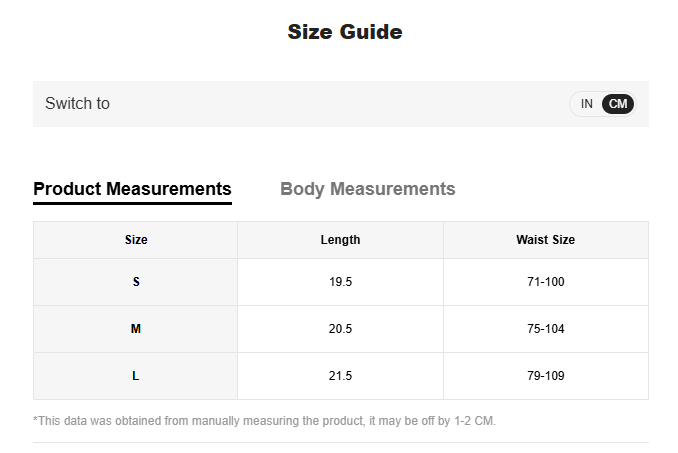The width and height of the screenshot is (678, 453).
Task: Click the 79-109 waist size cell
Action: [545, 376]
